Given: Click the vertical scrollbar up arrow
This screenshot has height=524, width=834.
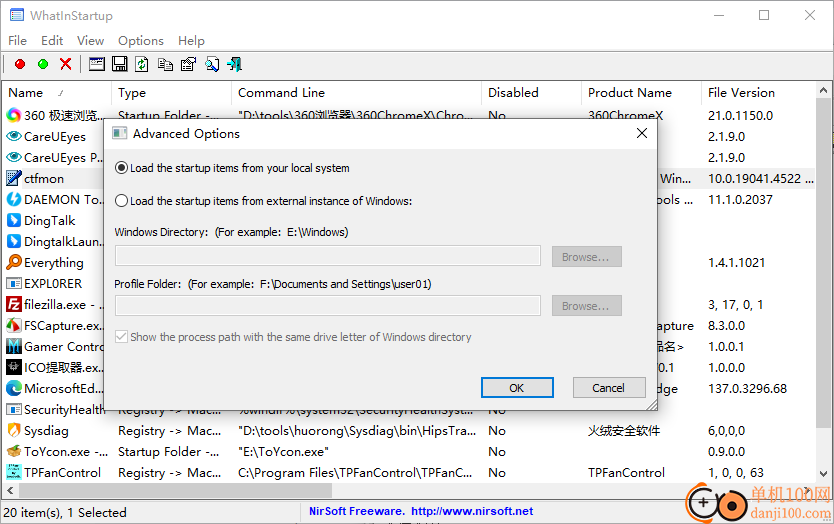Looking at the screenshot, I should 823,90.
